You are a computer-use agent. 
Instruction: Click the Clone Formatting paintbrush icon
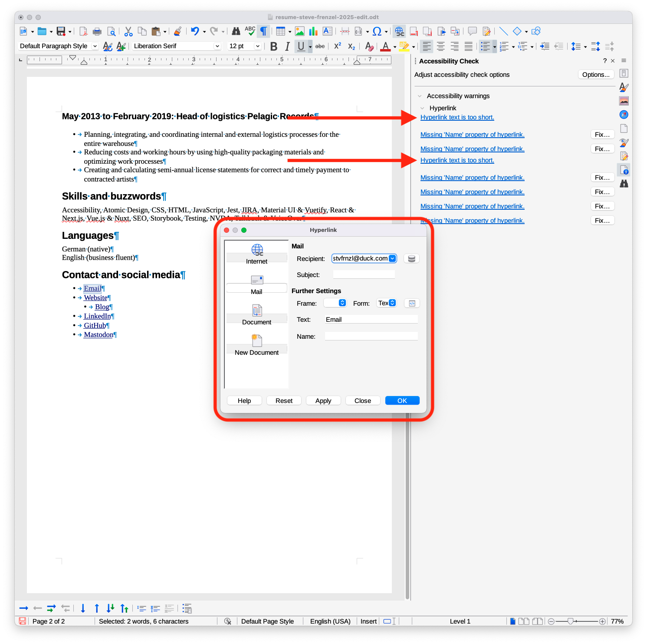(177, 31)
